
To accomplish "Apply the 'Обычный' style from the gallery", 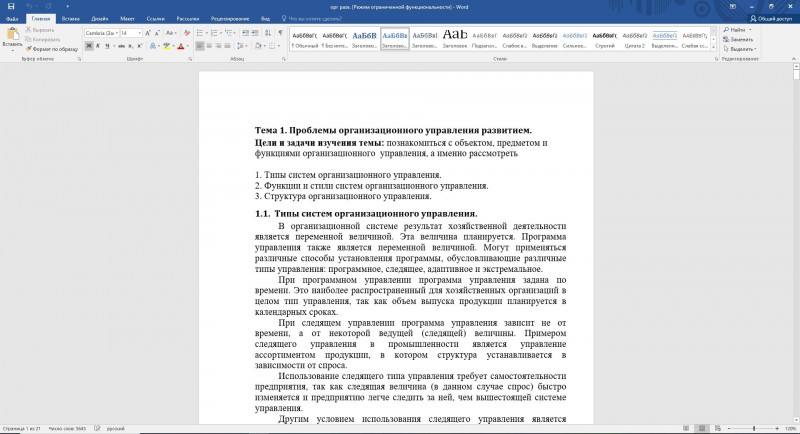I will click(305, 38).
